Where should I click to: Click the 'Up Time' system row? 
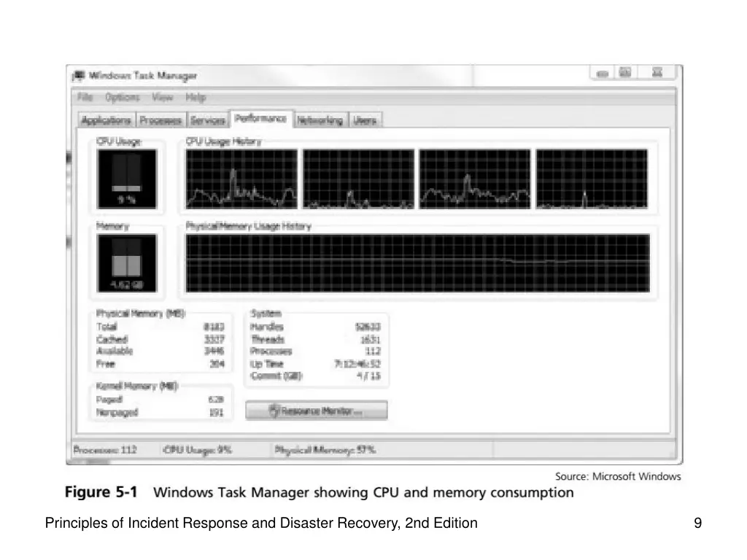point(315,364)
